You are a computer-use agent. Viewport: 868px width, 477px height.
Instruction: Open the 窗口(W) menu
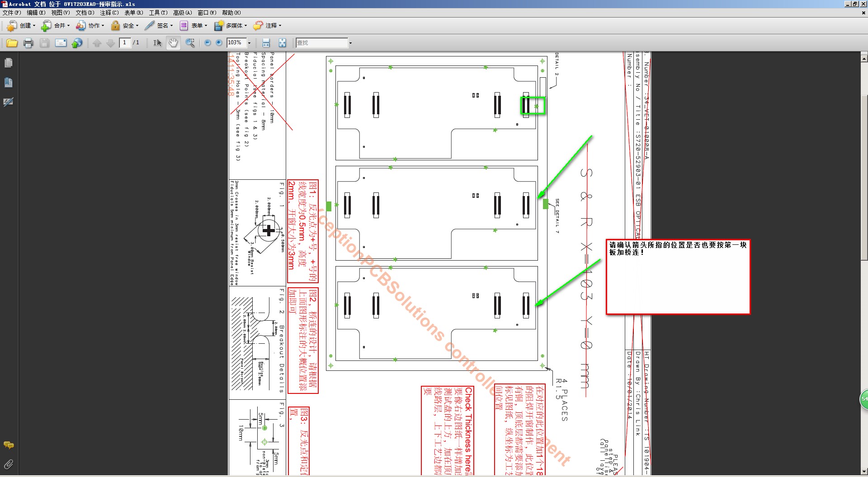click(x=207, y=13)
